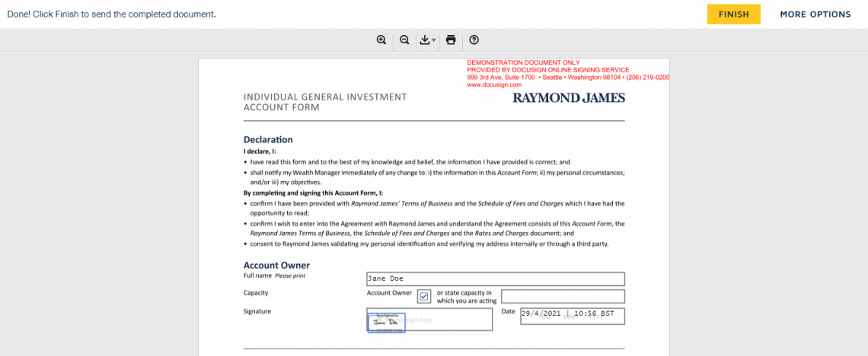The height and width of the screenshot is (356, 868).
Task: Open help with the question mark icon
Action: point(474,40)
